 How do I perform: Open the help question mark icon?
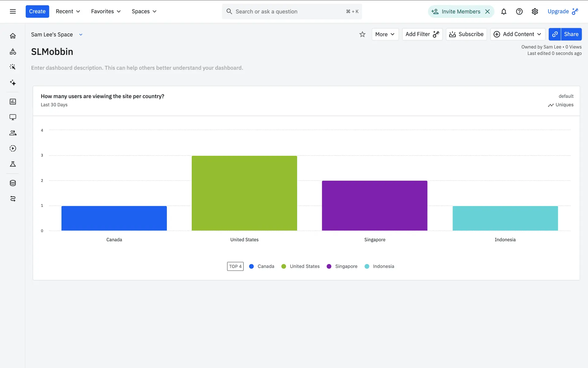click(519, 12)
